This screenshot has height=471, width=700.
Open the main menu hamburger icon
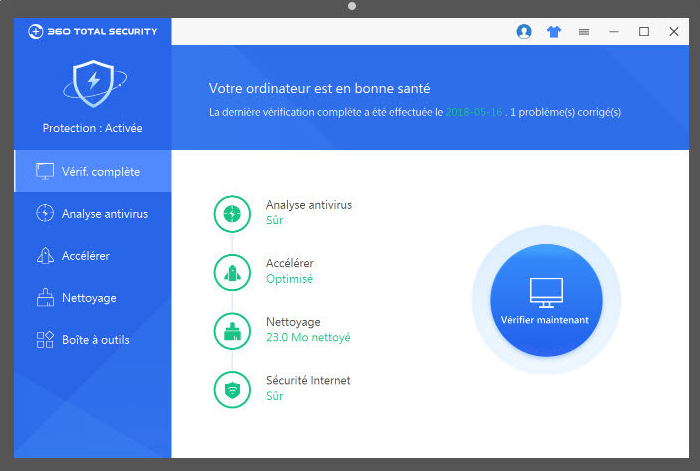pyautogui.click(x=584, y=32)
